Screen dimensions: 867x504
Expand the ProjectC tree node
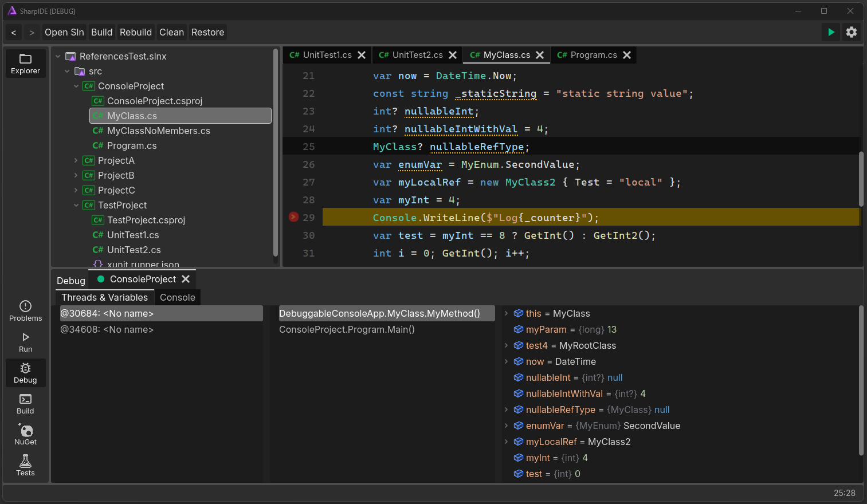[76, 190]
